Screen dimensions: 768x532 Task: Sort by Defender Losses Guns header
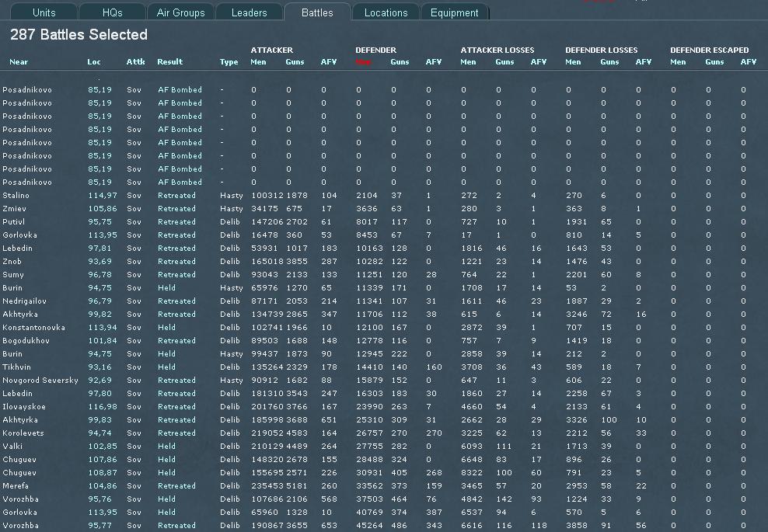609,61
